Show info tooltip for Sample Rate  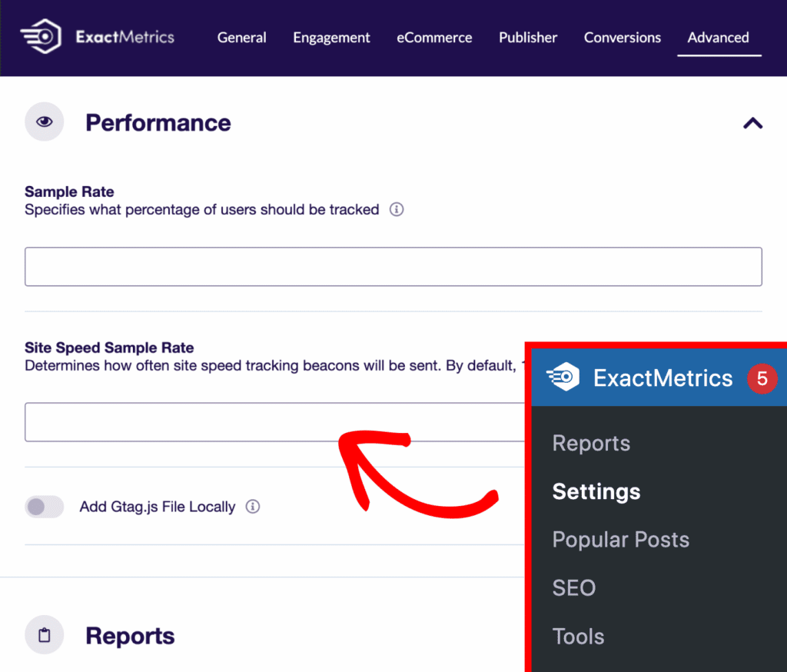(x=397, y=209)
